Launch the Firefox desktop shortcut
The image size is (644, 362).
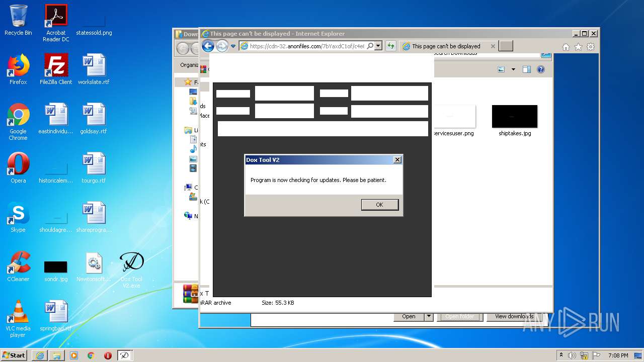18,69
